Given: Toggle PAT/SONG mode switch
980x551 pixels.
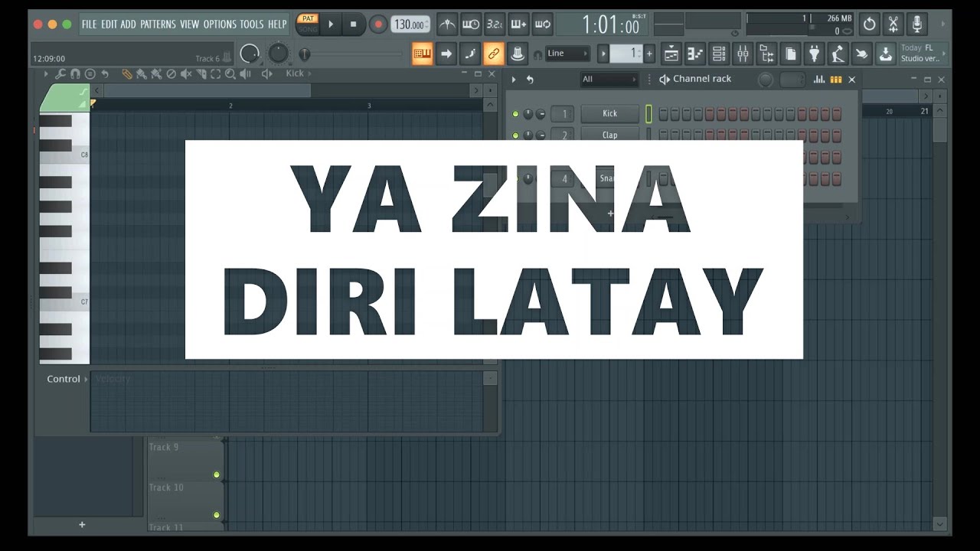Looking at the screenshot, I should coord(308,24).
